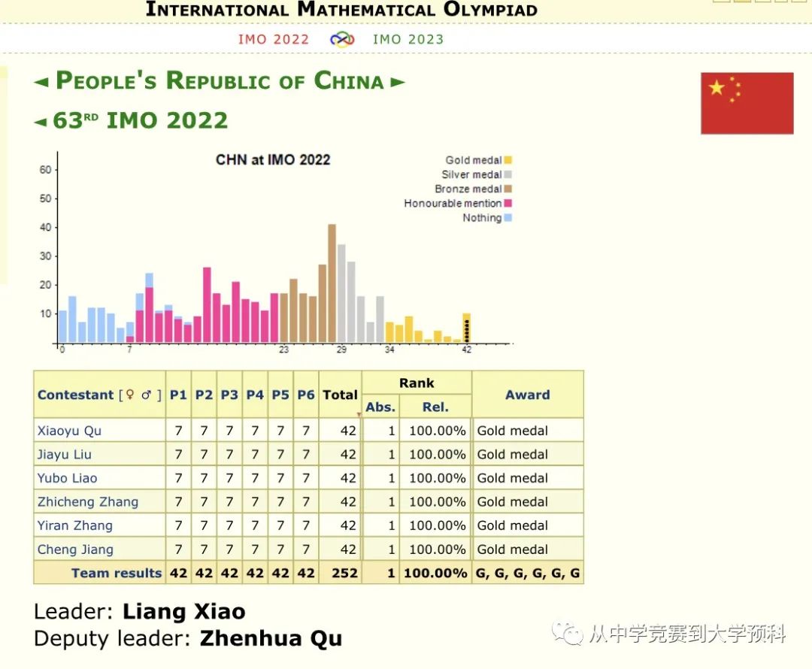Click the Silver medal legend swatch

point(508,174)
